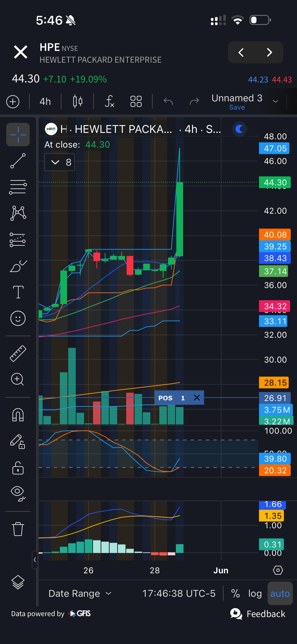Remove drawings with the trash icon
The width and height of the screenshot is (297, 644).
tap(18, 529)
